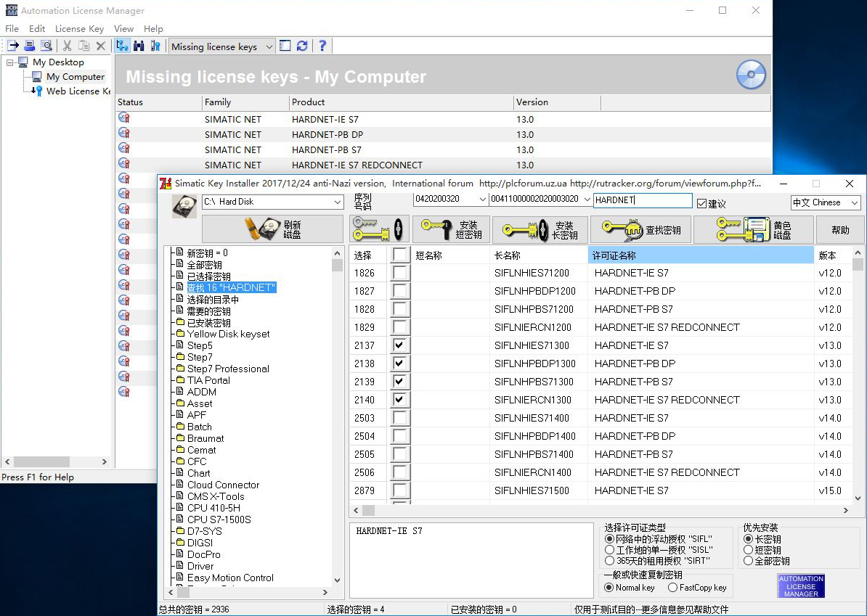Click the connect computer network icon

122,46
